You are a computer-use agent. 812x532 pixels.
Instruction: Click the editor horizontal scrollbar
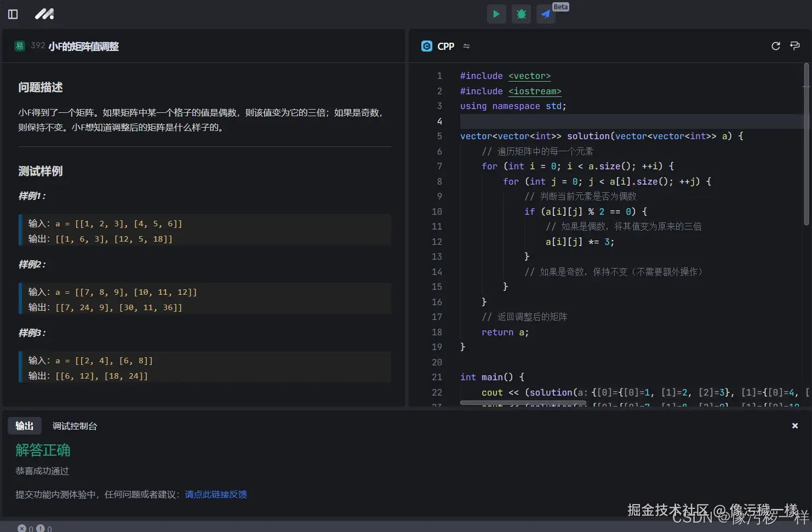coord(523,403)
